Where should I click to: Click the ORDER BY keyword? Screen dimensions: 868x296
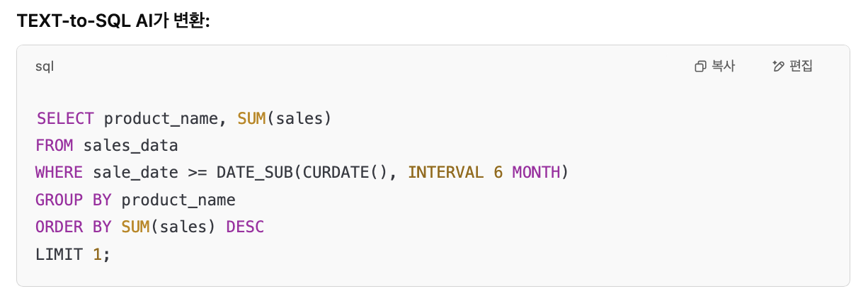click(74, 227)
